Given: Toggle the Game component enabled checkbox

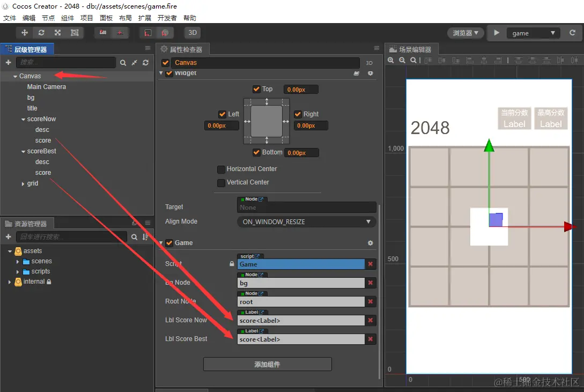Looking at the screenshot, I should point(169,243).
